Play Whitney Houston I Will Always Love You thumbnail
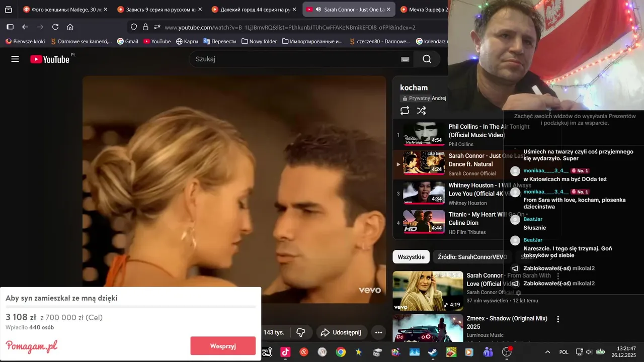The width and height of the screenshot is (644, 362). pyautogui.click(x=424, y=193)
